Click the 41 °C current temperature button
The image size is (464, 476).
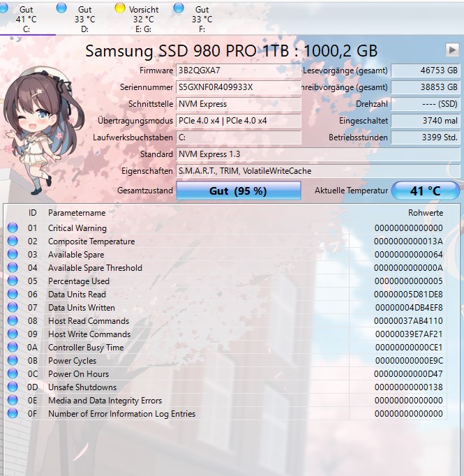click(x=426, y=191)
